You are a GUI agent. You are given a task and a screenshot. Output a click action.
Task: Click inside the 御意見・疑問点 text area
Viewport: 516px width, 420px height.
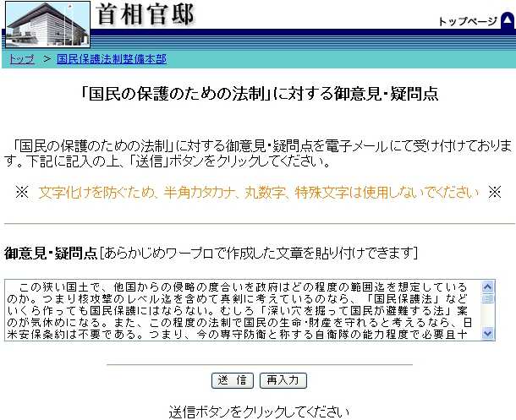tap(242, 310)
